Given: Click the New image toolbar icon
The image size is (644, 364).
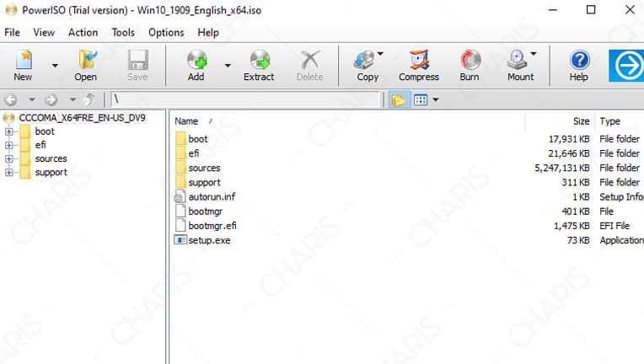Looking at the screenshot, I should (x=24, y=60).
